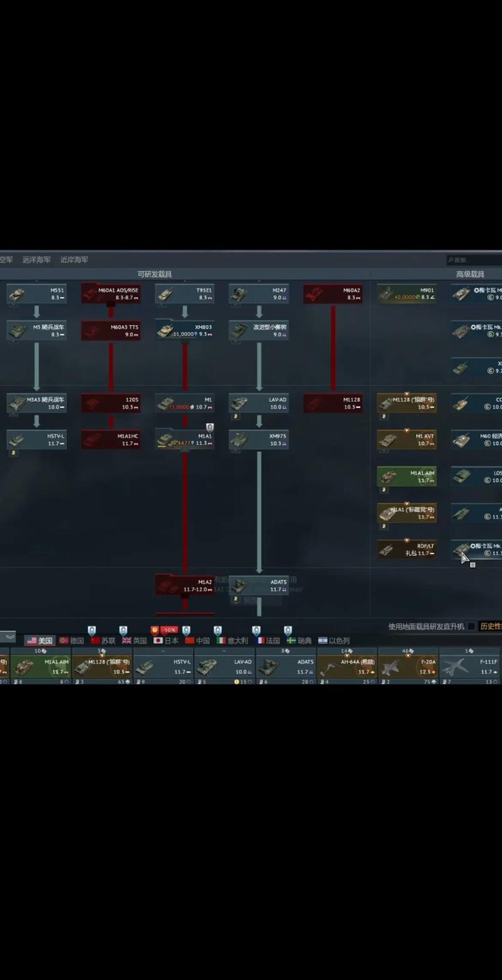The height and width of the screenshot is (980, 502).
Task: Select the M1A2 tank card
Action: pos(184,585)
